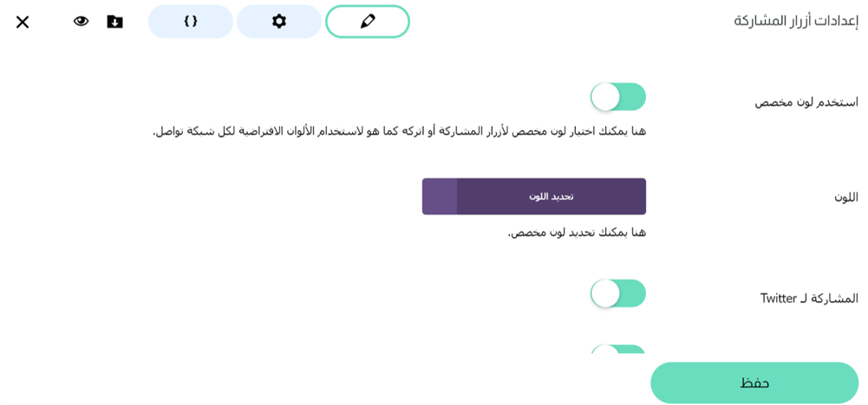Click the curly braces code icon
This screenshot has width=868, height=405.
pyautogui.click(x=191, y=22)
